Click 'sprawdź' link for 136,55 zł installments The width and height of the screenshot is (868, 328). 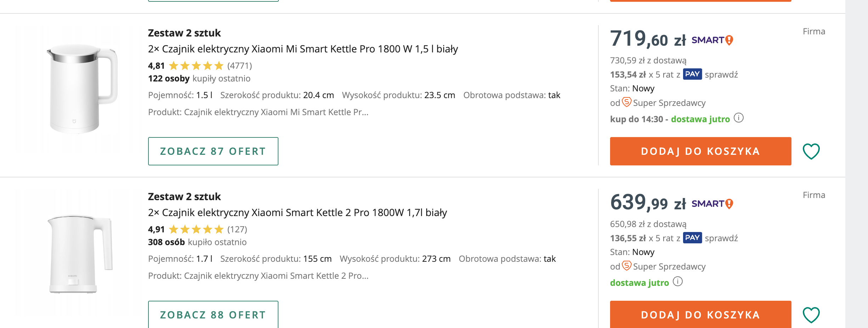click(x=721, y=238)
